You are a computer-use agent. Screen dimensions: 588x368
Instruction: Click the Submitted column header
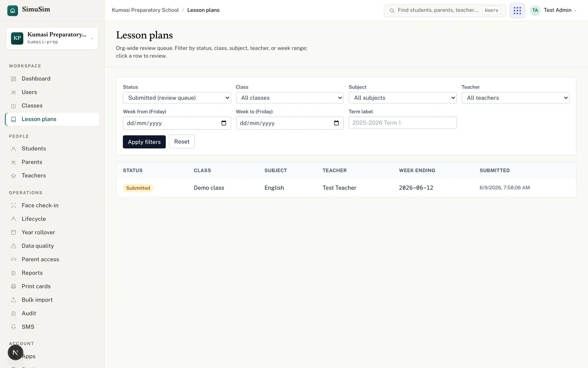tap(494, 170)
